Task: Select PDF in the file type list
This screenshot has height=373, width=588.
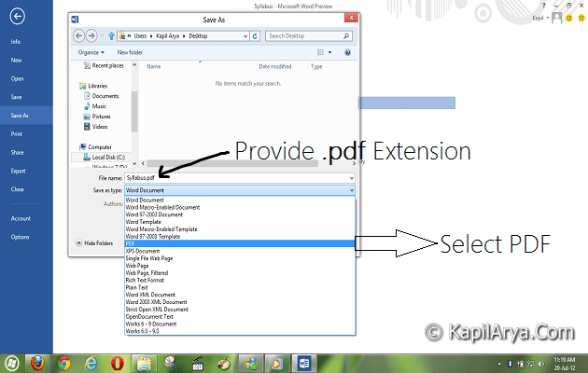Action: (x=240, y=243)
